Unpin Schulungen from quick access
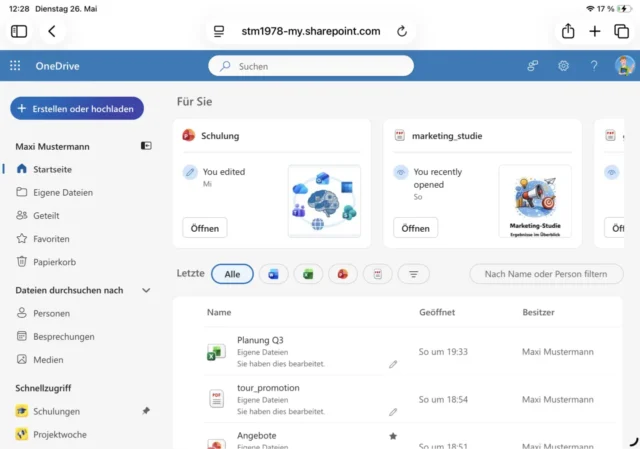Screen dimensions: 640x449 pos(146,411)
